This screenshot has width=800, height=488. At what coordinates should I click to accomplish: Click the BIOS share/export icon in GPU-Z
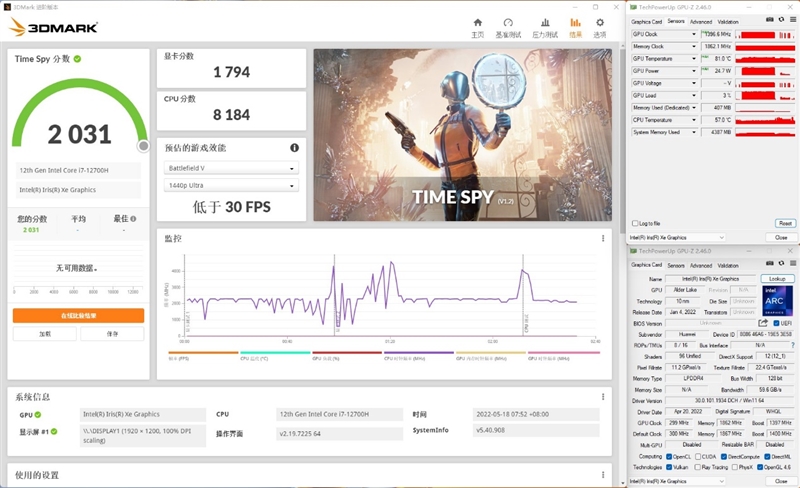point(763,323)
